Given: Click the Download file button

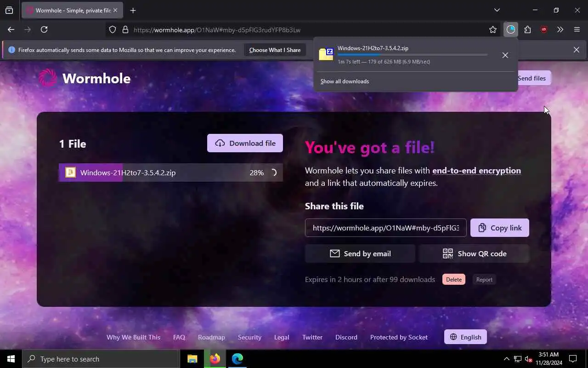Looking at the screenshot, I should (x=245, y=143).
